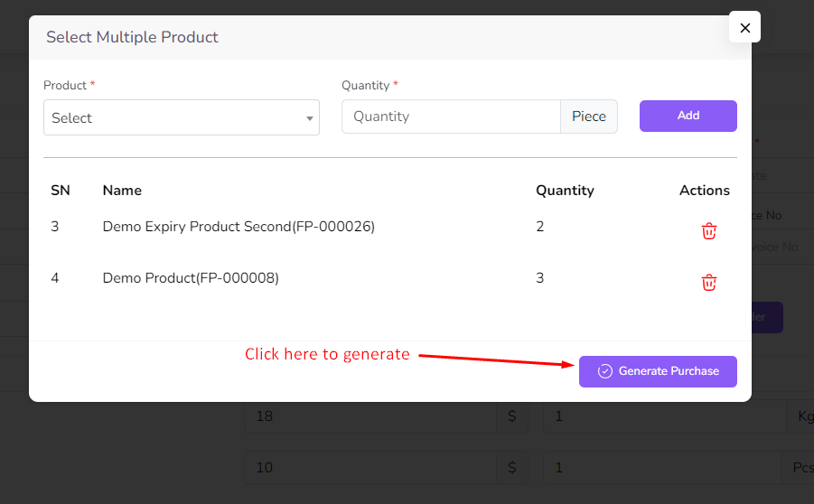Click the Product dropdown arrow
The width and height of the screenshot is (814, 504).
tap(310, 118)
